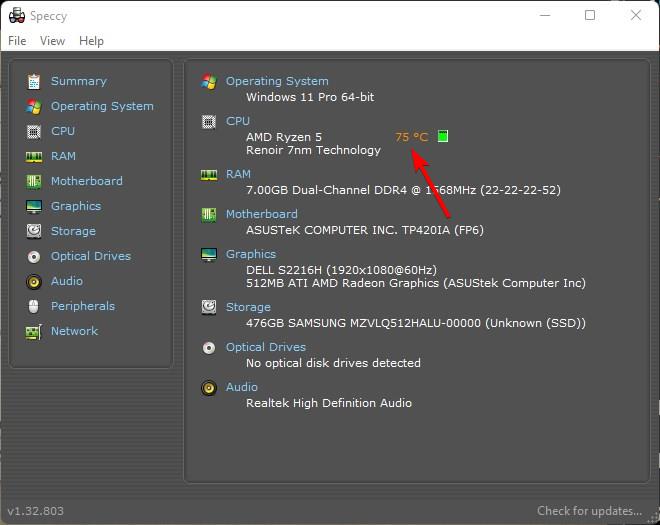Click the green CPU temperature indicator
The width and height of the screenshot is (660, 525).
click(443, 136)
